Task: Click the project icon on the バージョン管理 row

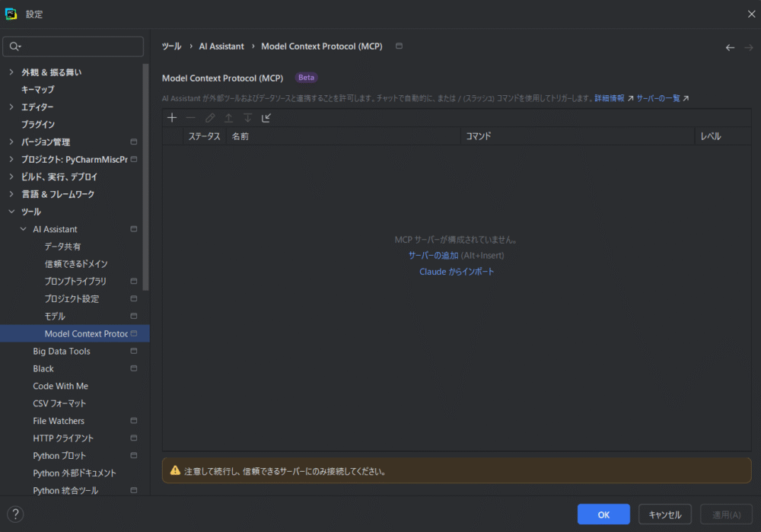Action: pos(134,142)
